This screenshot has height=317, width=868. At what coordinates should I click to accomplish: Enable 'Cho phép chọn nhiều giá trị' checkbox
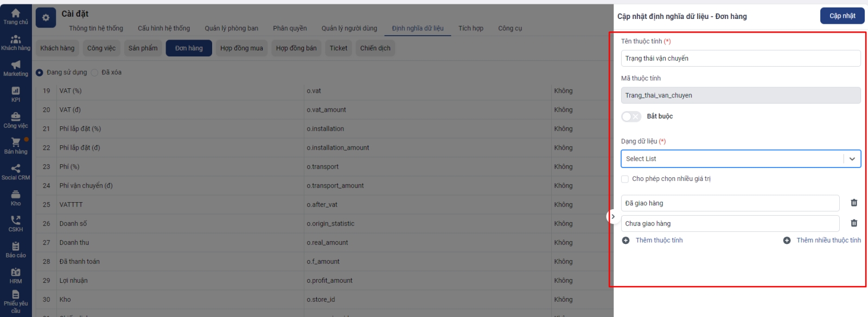click(x=625, y=179)
